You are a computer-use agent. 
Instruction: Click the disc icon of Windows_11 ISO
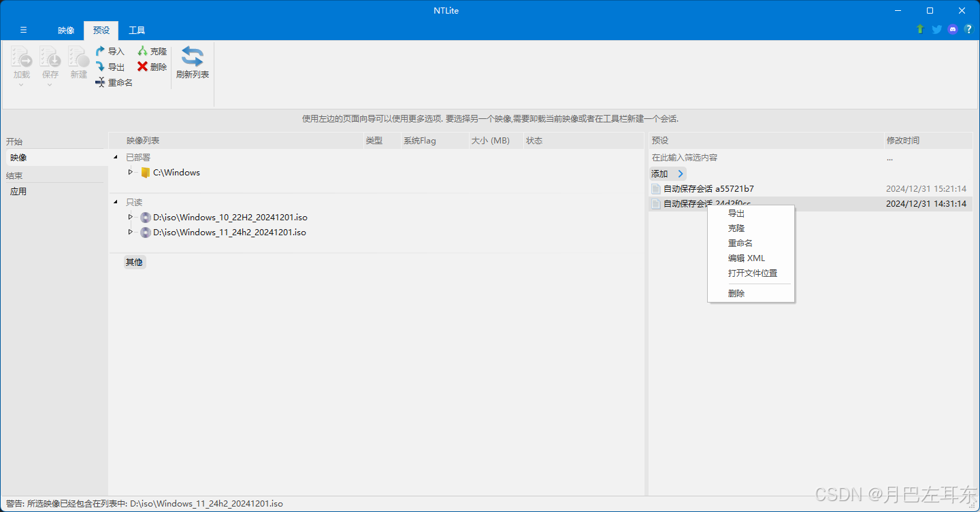point(146,233)
